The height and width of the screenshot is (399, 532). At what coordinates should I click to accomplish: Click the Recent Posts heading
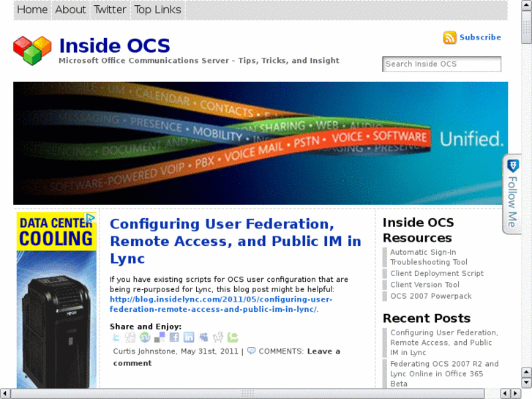click(x=427, y=318)
